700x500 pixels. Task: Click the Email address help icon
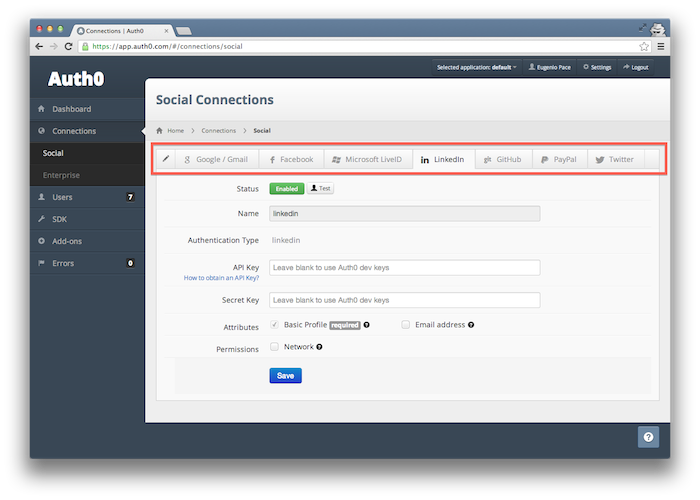tap(471, 325)
